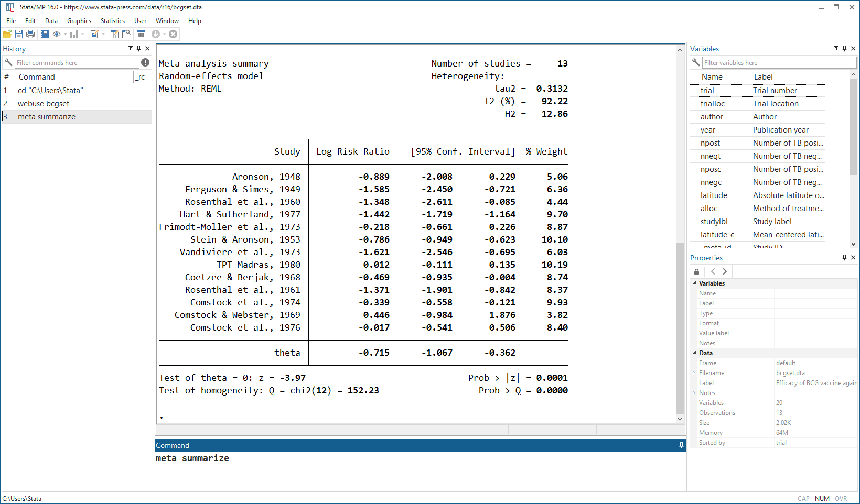
Task: Expand the Filename property row
Action: pos(694,373)
